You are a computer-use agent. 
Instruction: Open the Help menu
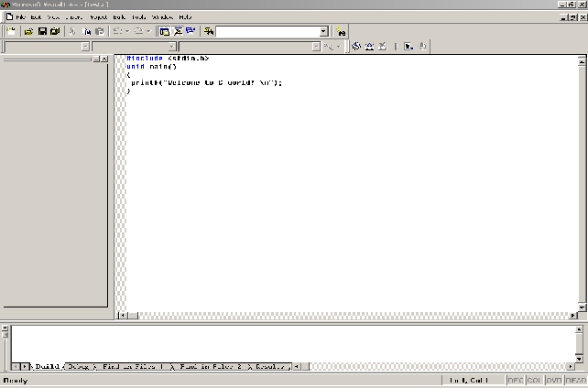(185, 17)
